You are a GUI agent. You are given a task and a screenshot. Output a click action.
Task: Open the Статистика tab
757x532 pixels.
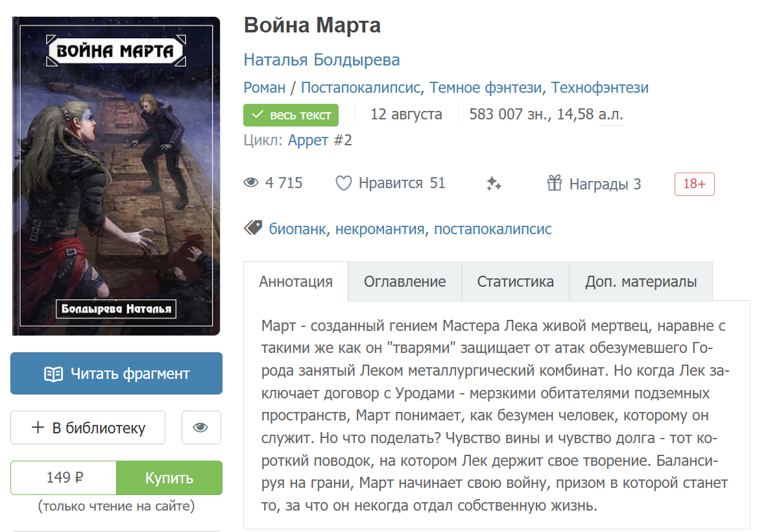515,282
